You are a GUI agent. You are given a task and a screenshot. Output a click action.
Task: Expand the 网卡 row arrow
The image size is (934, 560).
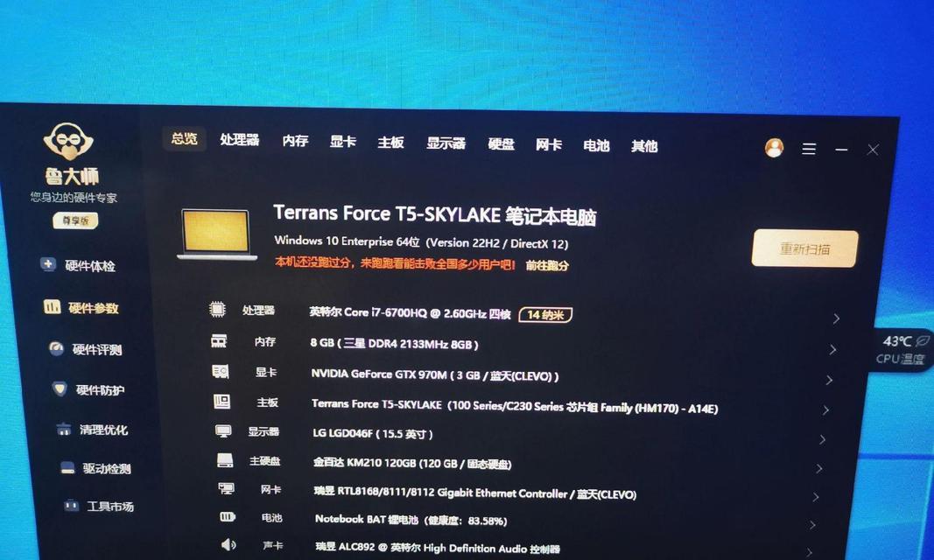(816, 497)
